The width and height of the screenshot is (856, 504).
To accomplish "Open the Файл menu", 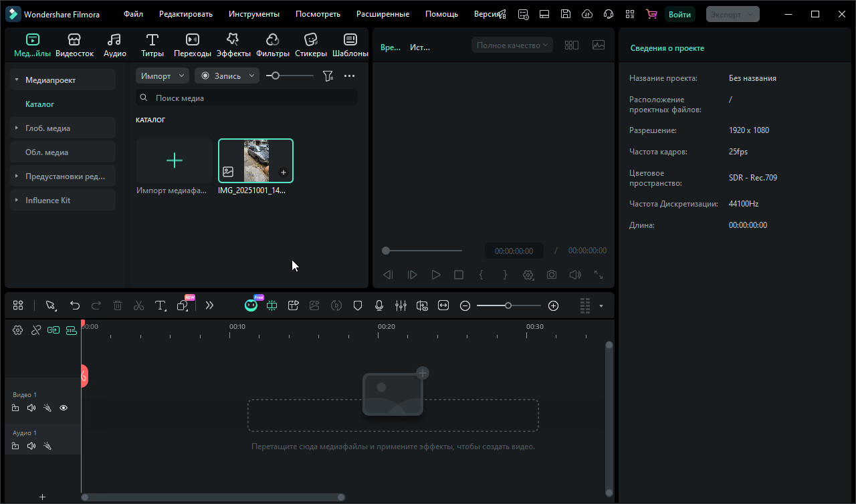I will pyautogui.click(x=133, y=14).
